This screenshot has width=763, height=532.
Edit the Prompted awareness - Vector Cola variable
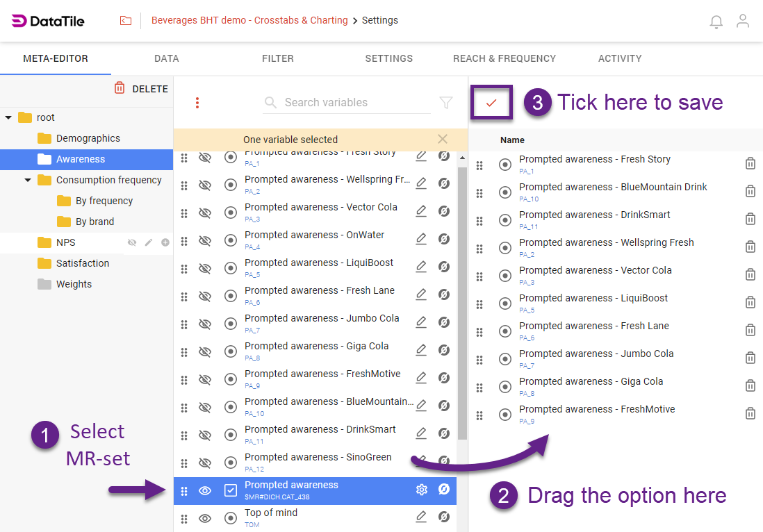(x=421, y=211)
